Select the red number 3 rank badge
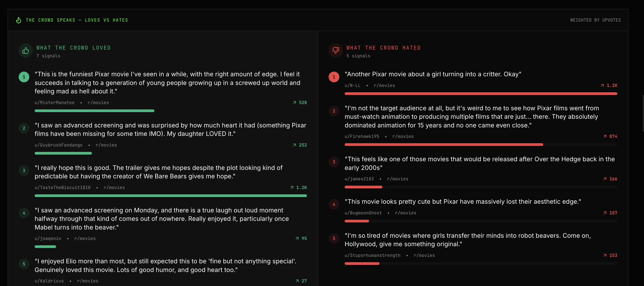The width and height of the screenshot is (644, 286). click(334, 162)
